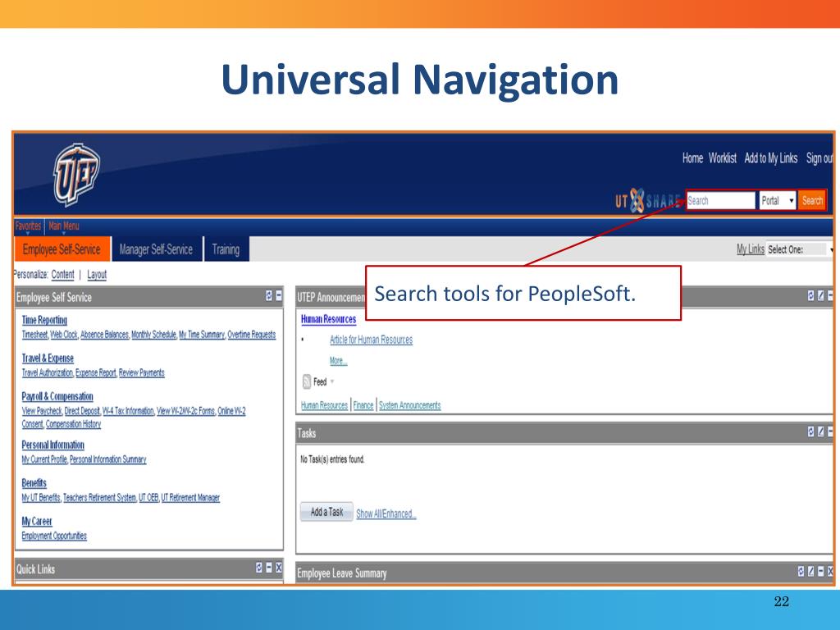Open the Training tab

click(226, 249)
